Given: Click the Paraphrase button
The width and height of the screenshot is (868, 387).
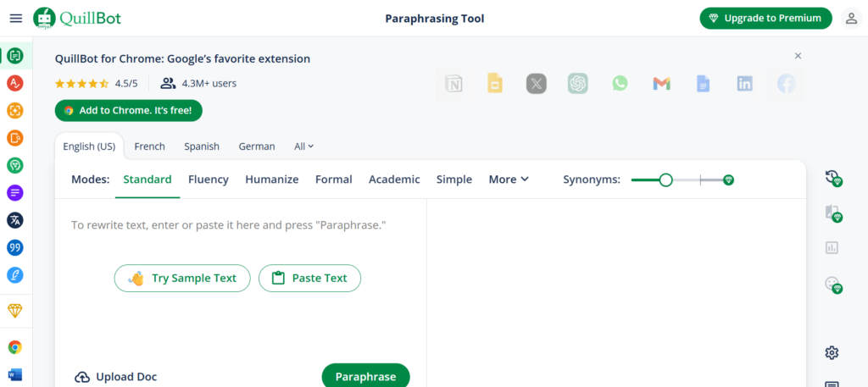Looking at the screenshot, I should click(x=365, y=377).
